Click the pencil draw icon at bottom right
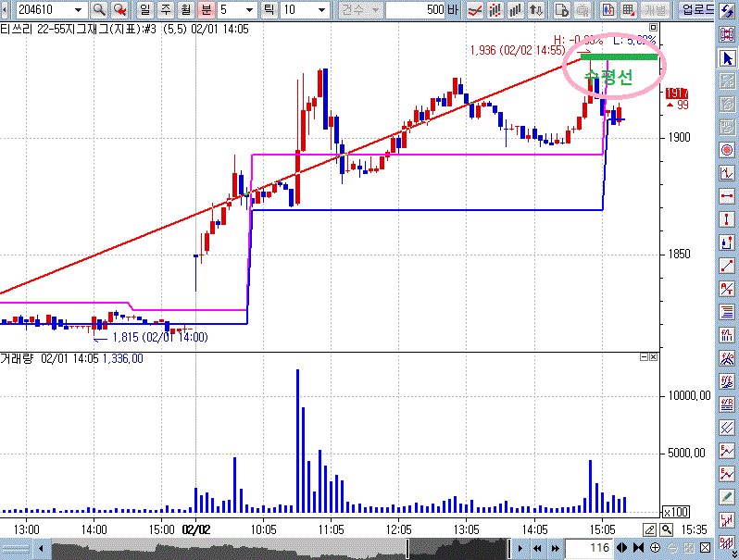The image size is (739, 560). click(650, 529)
